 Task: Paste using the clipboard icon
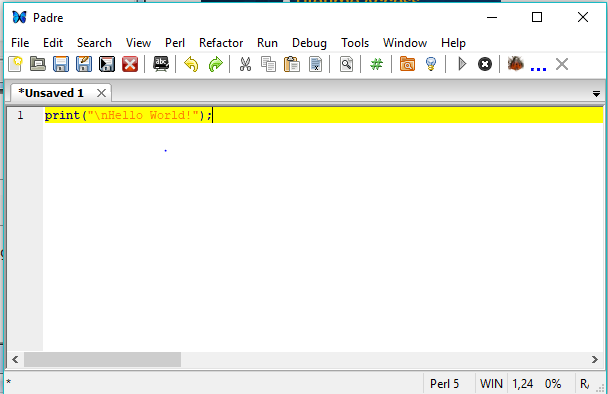pyautogui.click(x=292, y=64)
